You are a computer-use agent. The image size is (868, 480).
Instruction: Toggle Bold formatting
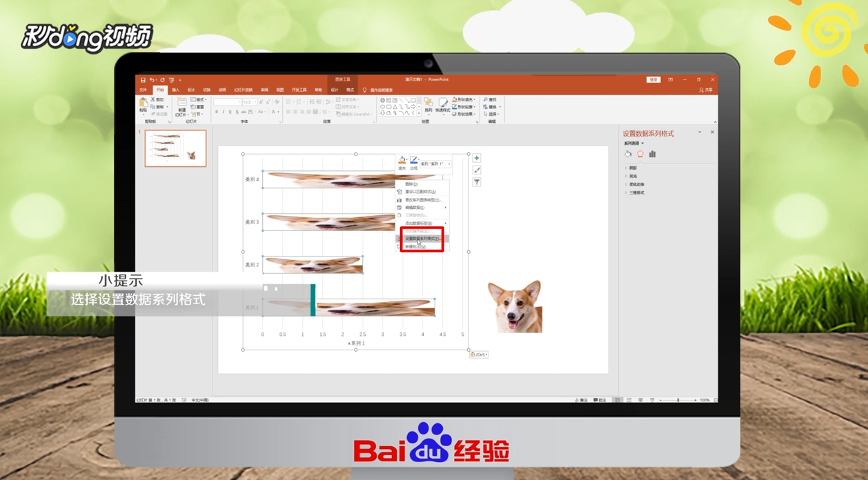click(217, 112)
